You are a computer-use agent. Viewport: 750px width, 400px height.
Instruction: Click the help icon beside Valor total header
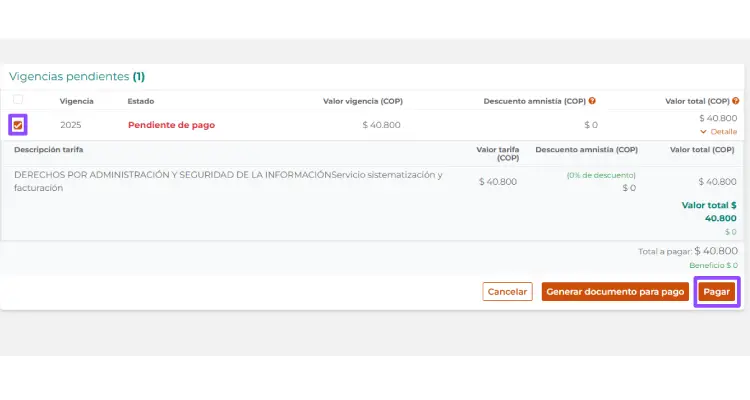(x=736, y=101)
